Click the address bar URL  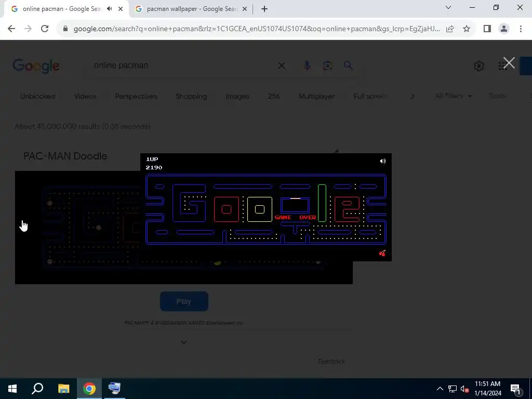[x=257, y=29]
